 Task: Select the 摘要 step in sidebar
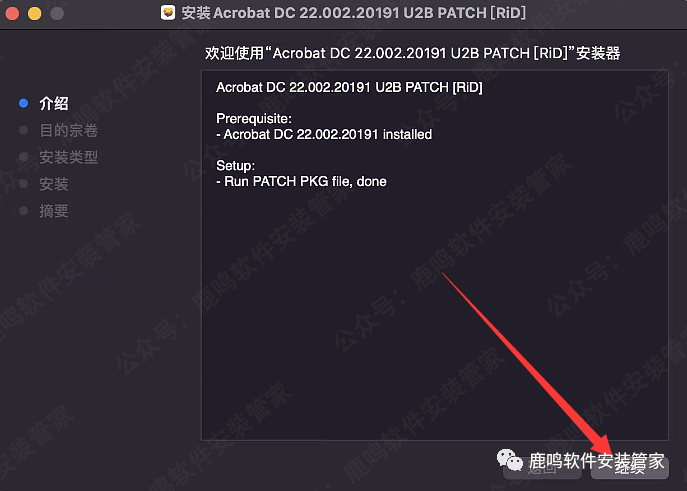[x=54, y=211]
